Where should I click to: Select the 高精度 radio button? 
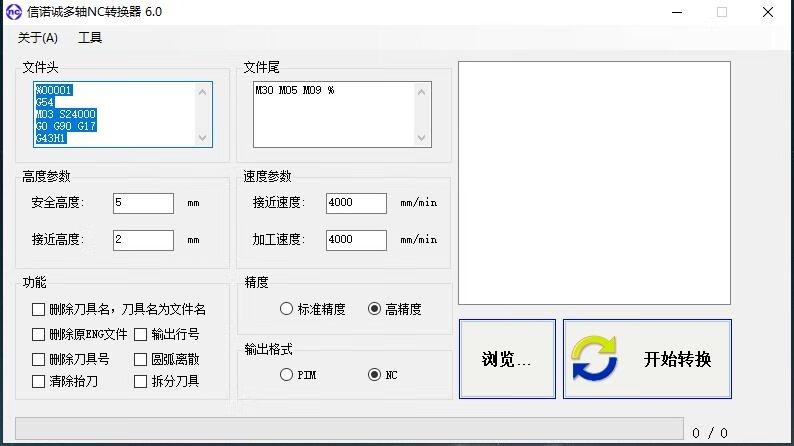[x=374, y=309]
